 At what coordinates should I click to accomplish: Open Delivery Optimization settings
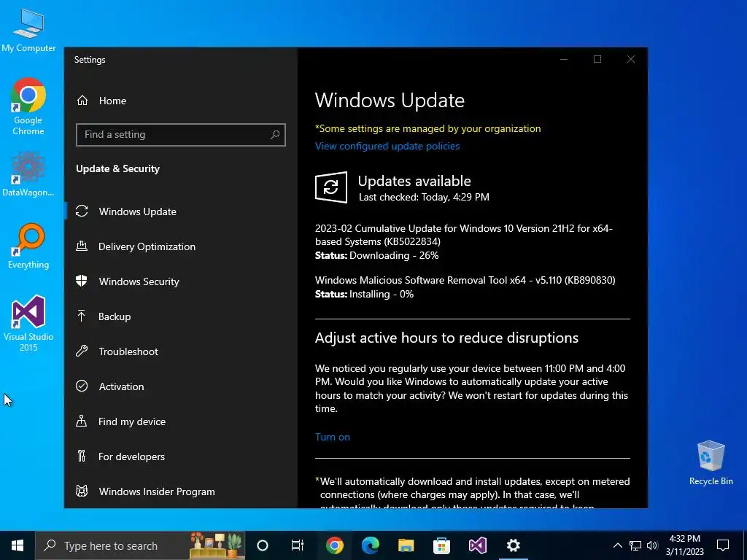180,246
